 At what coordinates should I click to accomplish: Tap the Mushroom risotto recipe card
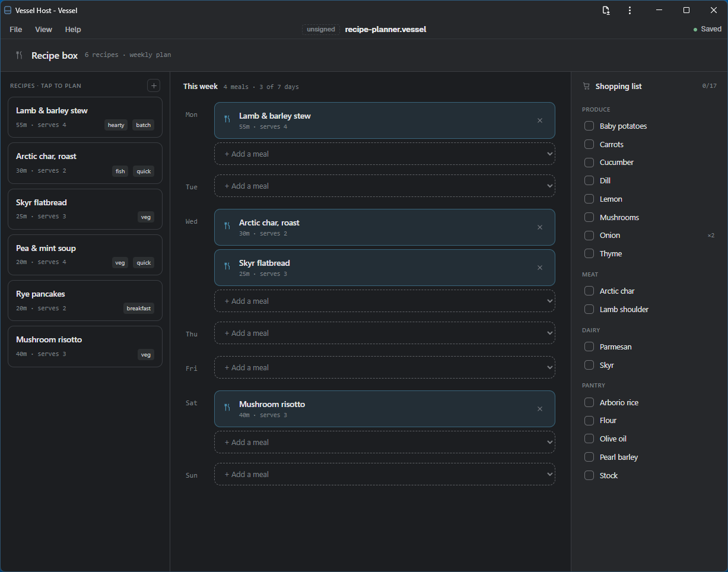[x=85, y=347]
